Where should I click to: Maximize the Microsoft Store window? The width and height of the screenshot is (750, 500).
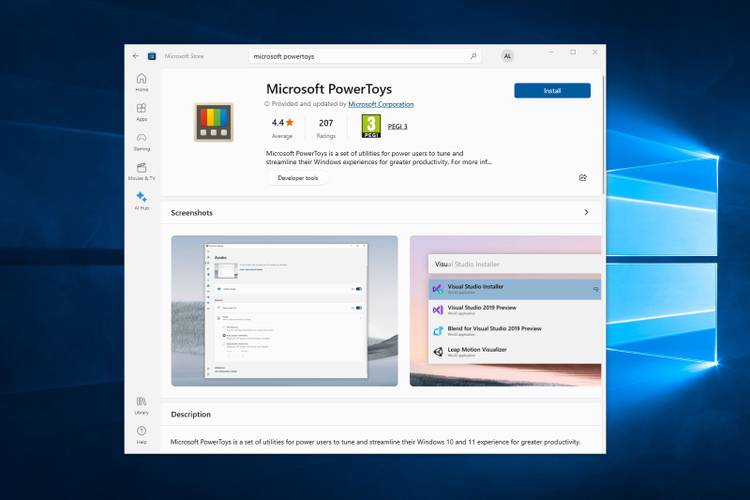click(573, 52)
